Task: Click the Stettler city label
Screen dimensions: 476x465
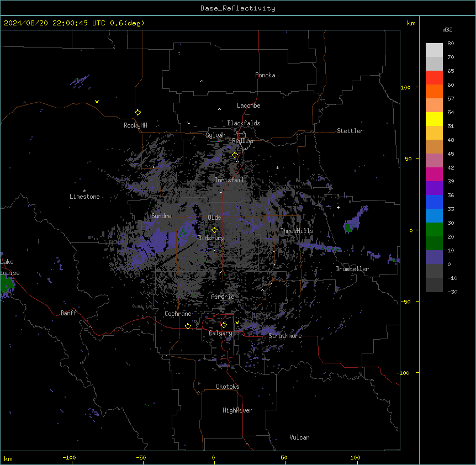Action: click(x=350, y=131)
